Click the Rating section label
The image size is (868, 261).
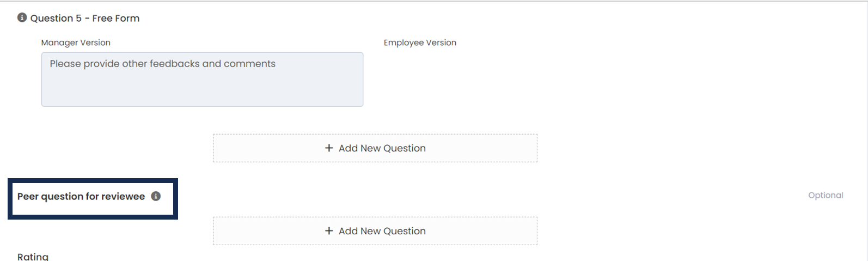pyautogui.click(x=33, y=257)
